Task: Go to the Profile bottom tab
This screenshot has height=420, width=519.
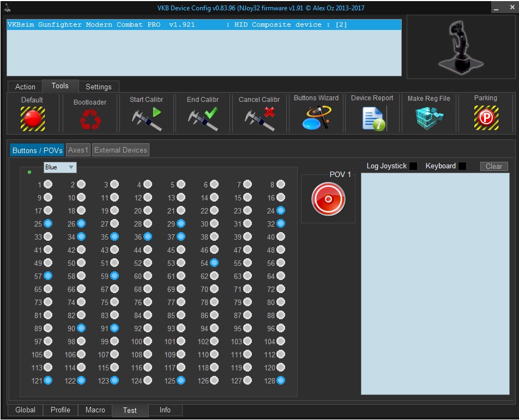Action: point(61,410)
